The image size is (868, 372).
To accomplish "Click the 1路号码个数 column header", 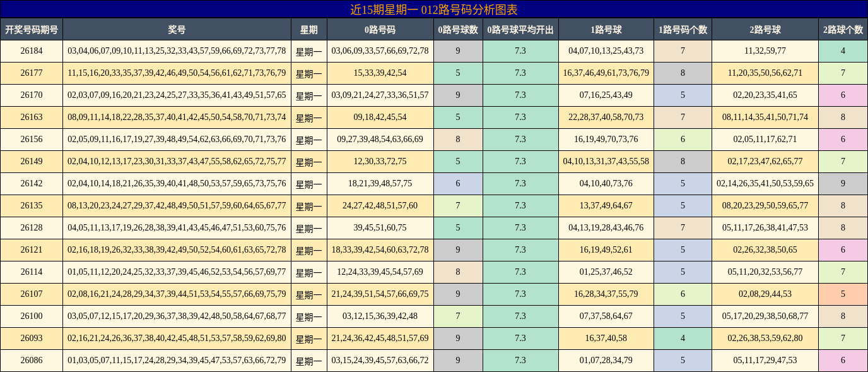I will point(683,30).
